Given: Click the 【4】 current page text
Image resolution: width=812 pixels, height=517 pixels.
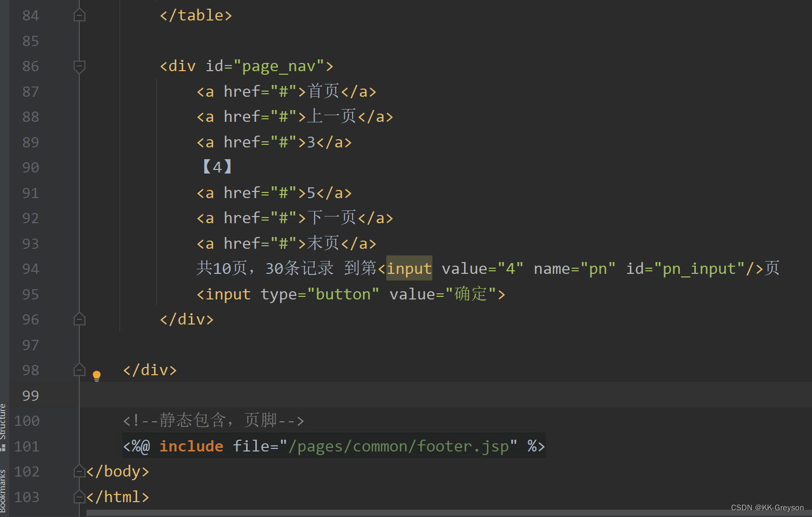Looking at the screenshot, I should point(217,167).
